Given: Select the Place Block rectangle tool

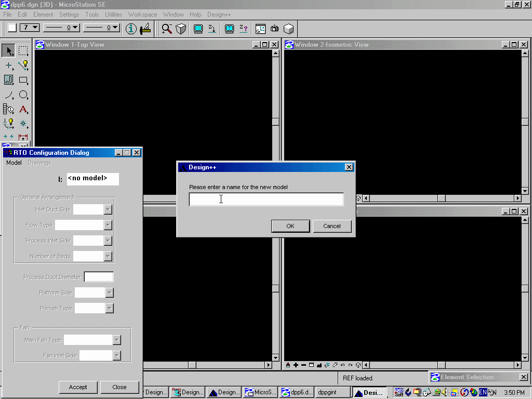Looking at the screenshot, I should pos(23,80).
